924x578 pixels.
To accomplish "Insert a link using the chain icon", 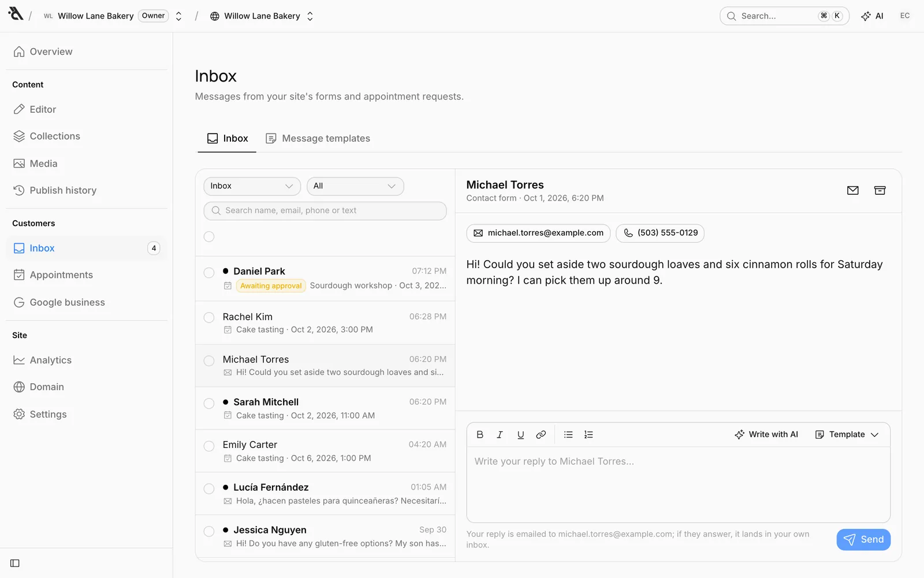I will pos(541,435).
